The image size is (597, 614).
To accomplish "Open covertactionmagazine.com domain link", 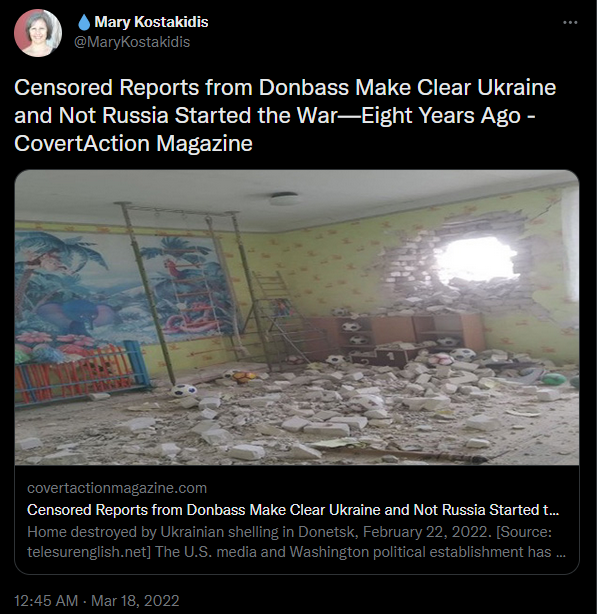I will 117,488.
